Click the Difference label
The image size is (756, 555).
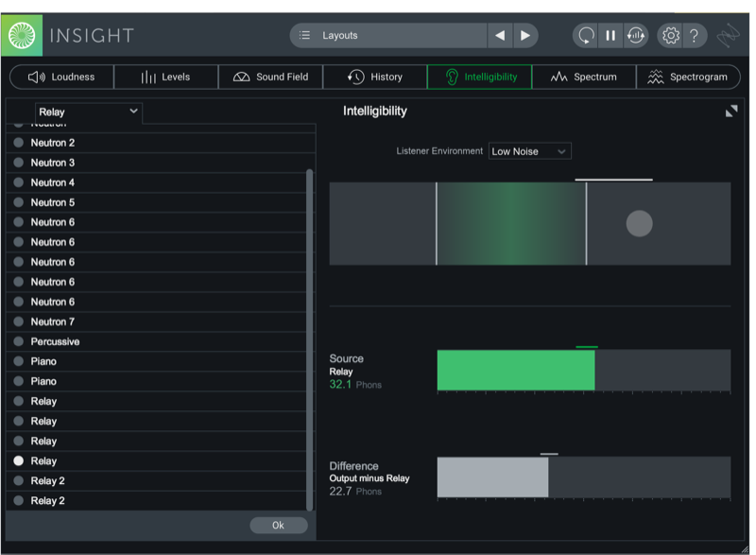coord(353,466)
